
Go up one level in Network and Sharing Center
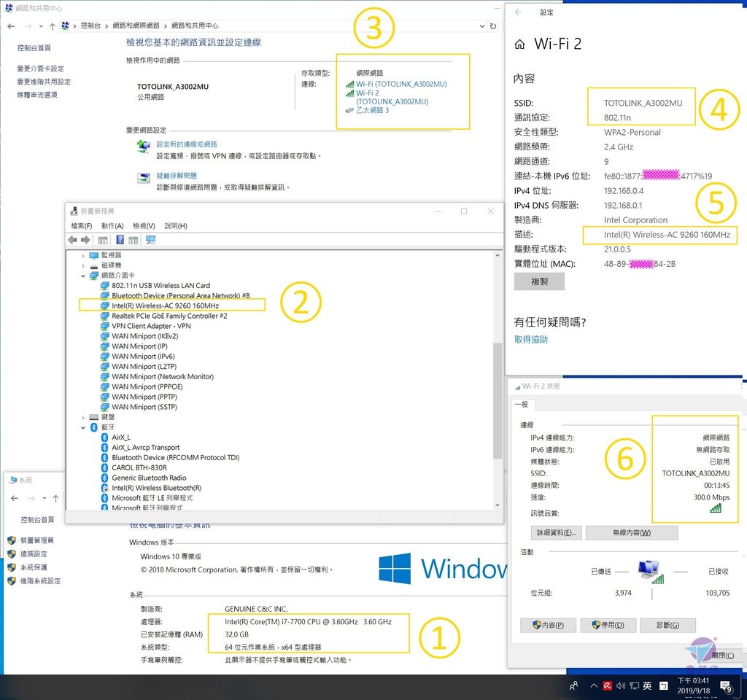coord(53,26)
